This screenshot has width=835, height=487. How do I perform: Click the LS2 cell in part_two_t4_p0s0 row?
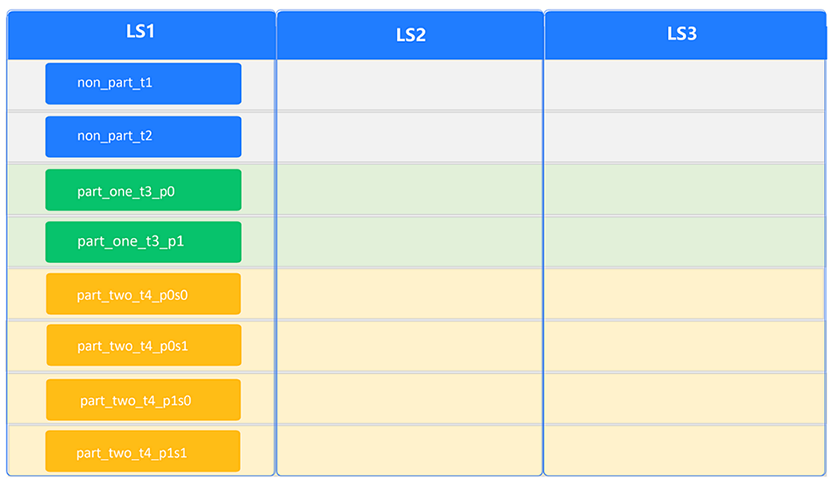(x=410, y=294)
